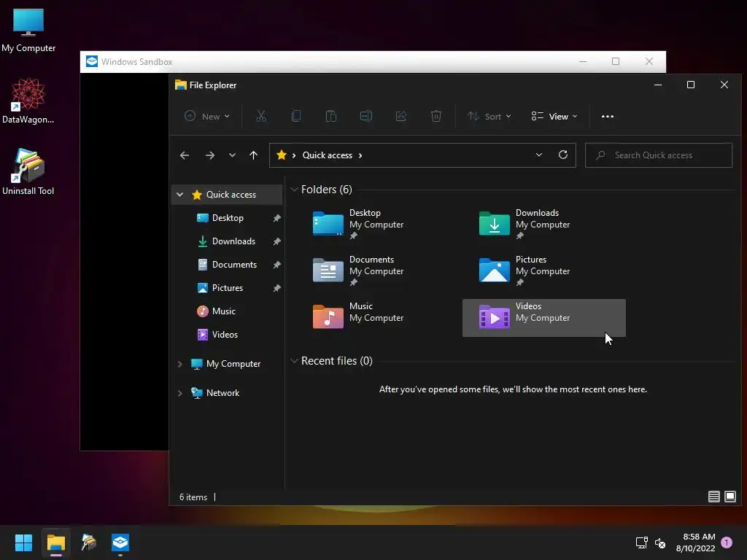Image resolution: width=747 pixels, height=560 pixels.
Task: Open the Sort dropdown menu
Action: 489,116
